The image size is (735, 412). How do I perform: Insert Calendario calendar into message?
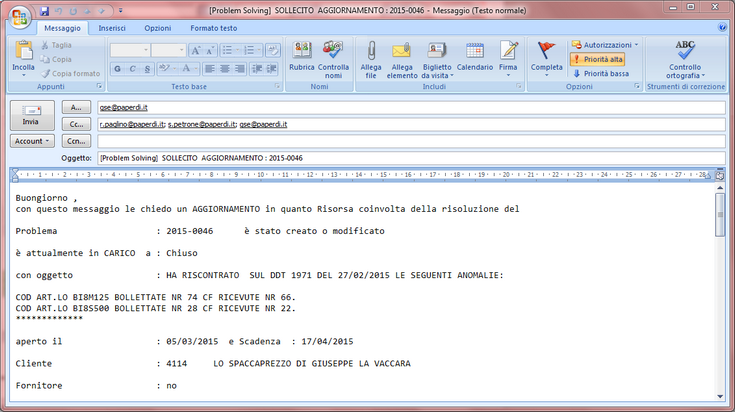475,57
